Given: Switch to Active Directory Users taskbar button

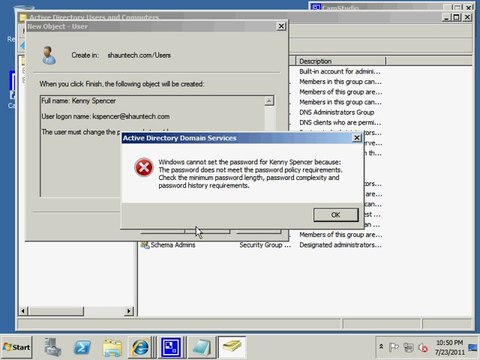Looking at the screenshot, I should [232, 347].
